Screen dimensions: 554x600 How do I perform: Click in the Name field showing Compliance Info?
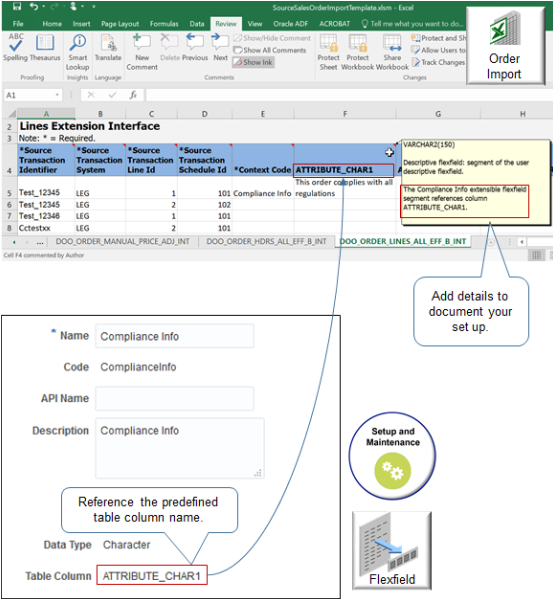tap(174, 336)
